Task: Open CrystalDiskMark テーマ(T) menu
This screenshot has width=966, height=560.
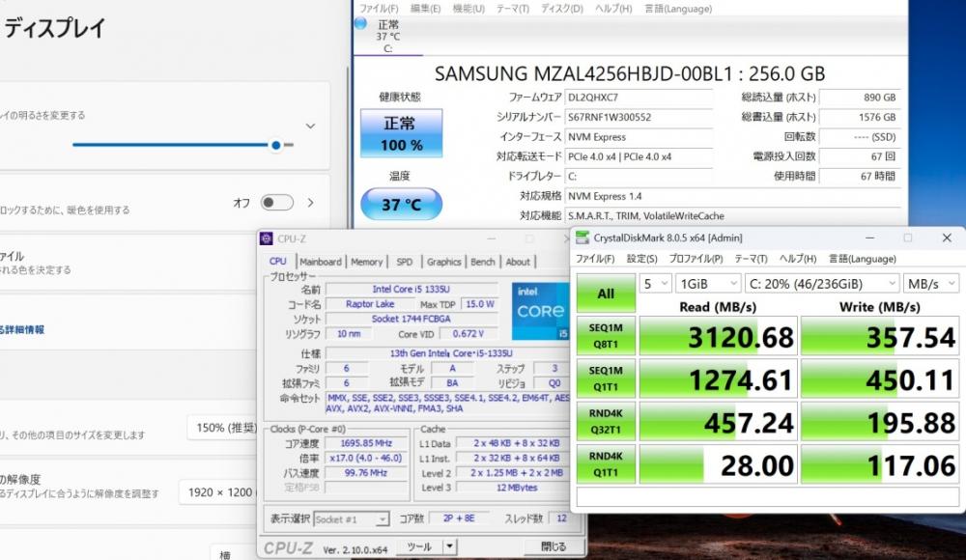Action: click(x=751, y=259)
